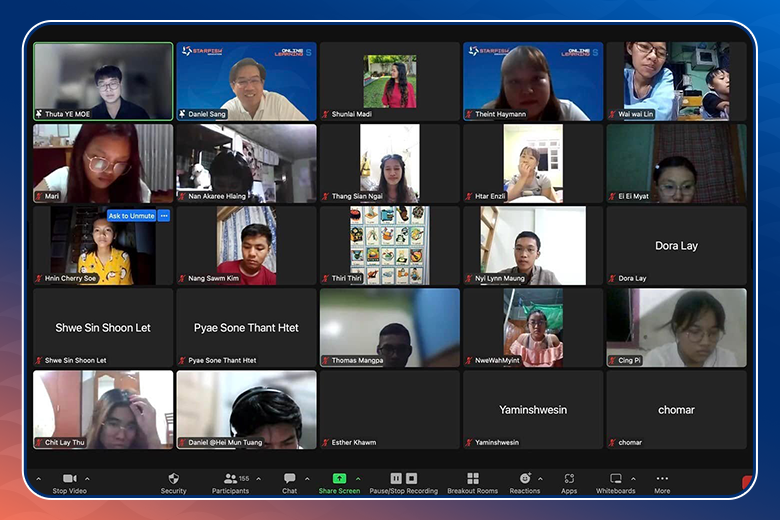780x520 pixels.
Task: Toggle Stop Video camera button
Action: (x=70, y=479)
